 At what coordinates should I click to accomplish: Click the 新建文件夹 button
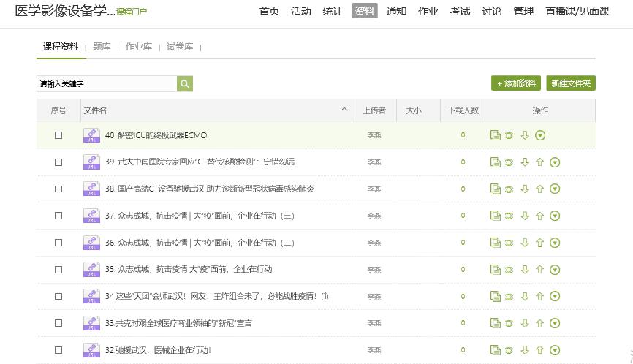click(571, 83)
